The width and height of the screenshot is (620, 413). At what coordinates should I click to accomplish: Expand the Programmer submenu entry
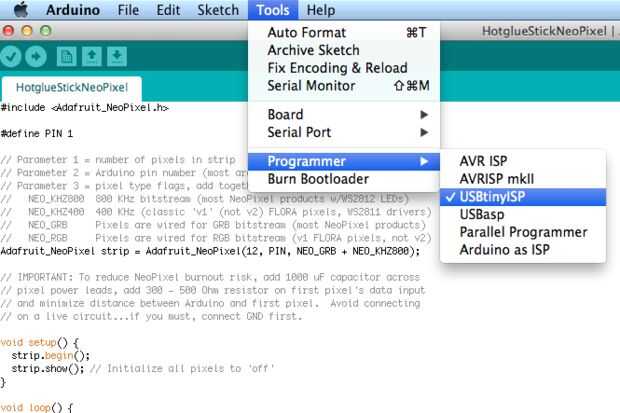pos(344,161)
